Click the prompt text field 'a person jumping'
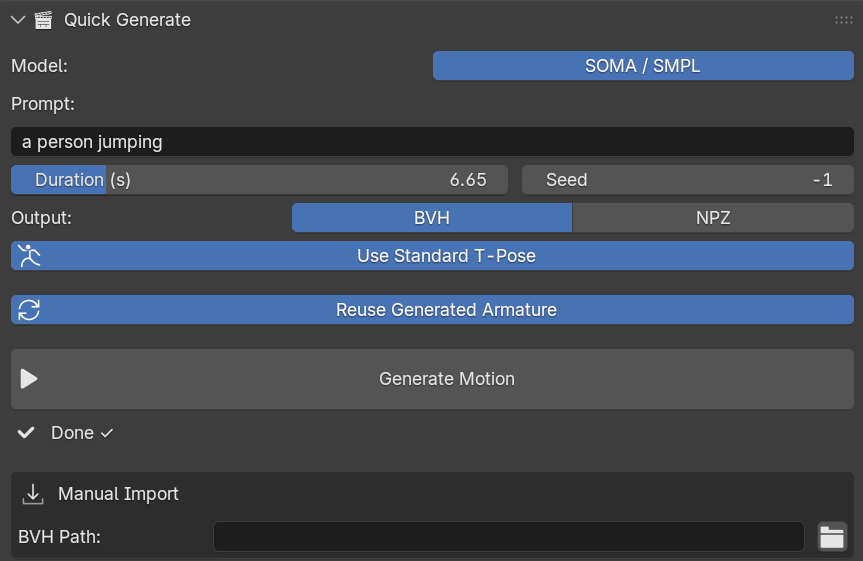Image resolution: width=863 pixels, height=561 pixels. [x=432, y=141]
